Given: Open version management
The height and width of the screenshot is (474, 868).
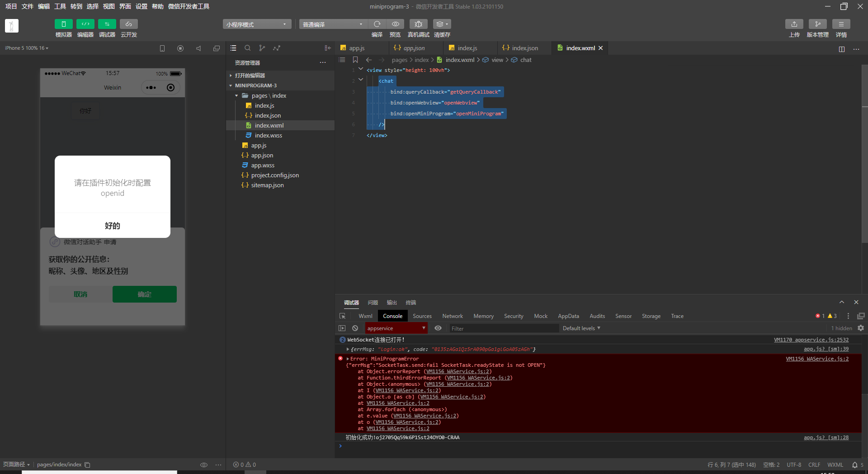Looking at the screenshot, I should coord(818,24).
